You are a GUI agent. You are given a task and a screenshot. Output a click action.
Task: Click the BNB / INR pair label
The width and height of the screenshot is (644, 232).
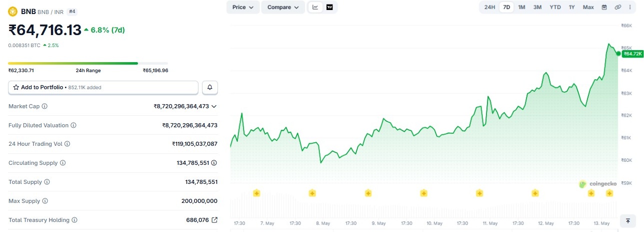pos(50,11)
